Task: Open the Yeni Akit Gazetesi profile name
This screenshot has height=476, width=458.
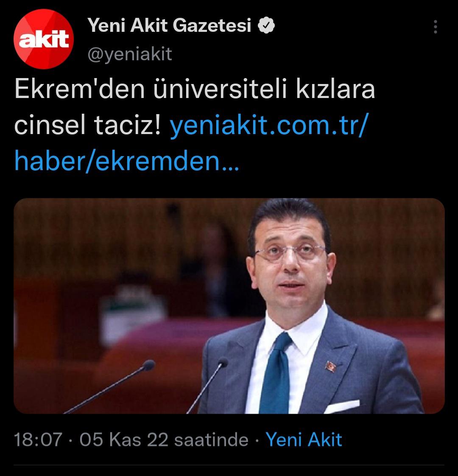Action: 169,25
